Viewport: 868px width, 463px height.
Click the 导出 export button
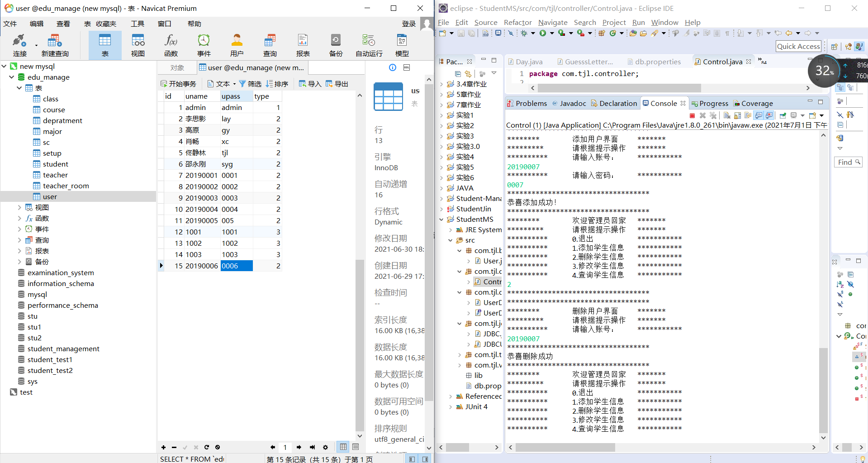(337, 84)
